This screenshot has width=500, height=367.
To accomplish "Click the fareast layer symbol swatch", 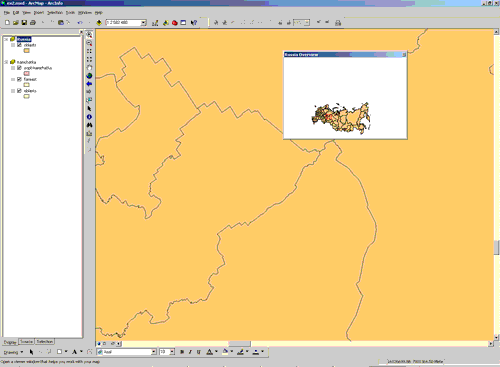I will pos(27,85).
